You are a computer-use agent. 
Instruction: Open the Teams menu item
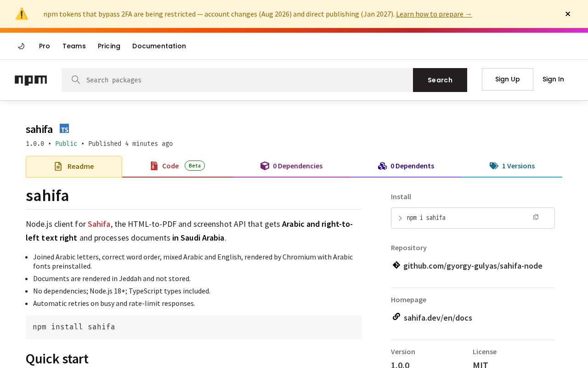click(x=74, y=46)
